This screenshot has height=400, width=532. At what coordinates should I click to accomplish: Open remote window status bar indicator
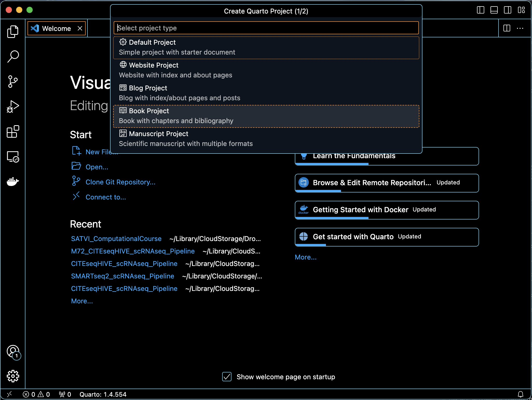[x=9, y=394]
